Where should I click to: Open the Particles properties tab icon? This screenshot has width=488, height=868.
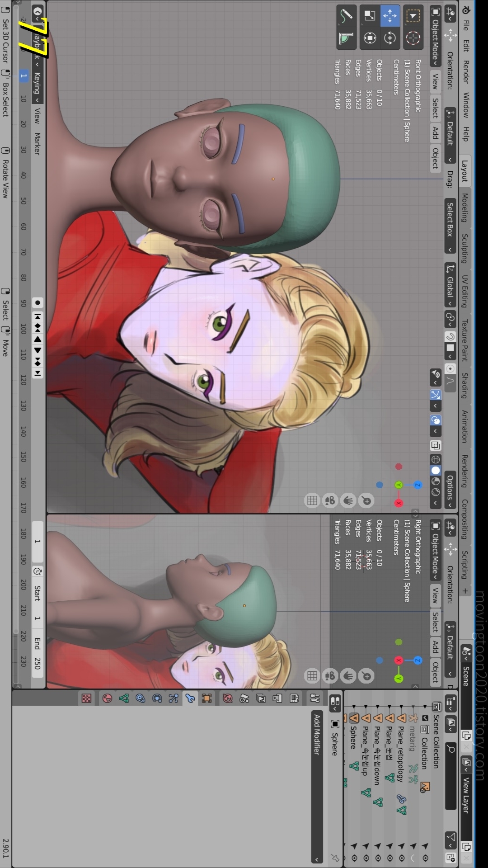pos(174,698)
